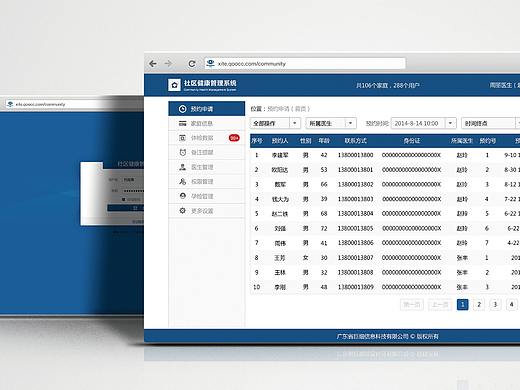Open the 2014-8-14 10:00 date dropdown

(x=423, y=123)
